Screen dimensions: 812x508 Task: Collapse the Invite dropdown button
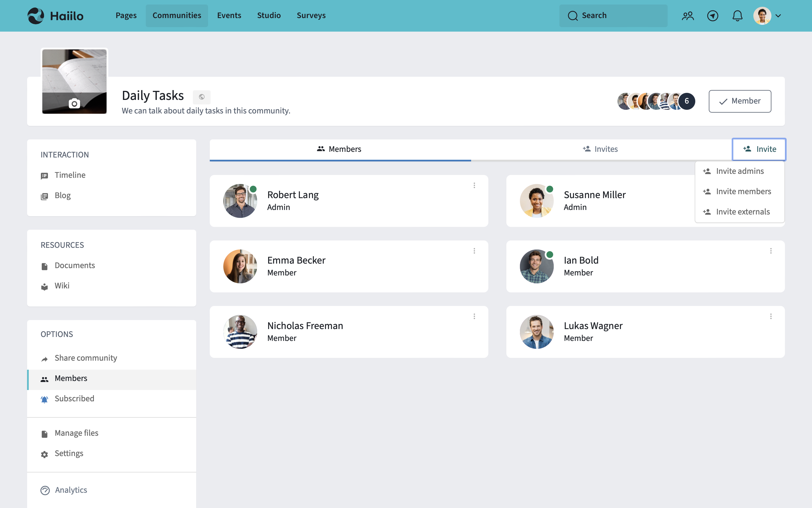[759, 149]
